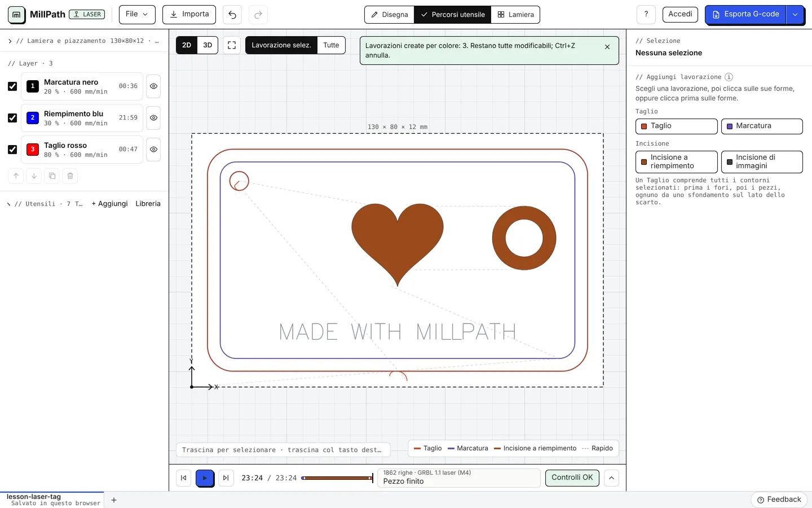Viewport: 812px width, 508px height.
Task: Open help question mark button
Action: tap(646, 14)
